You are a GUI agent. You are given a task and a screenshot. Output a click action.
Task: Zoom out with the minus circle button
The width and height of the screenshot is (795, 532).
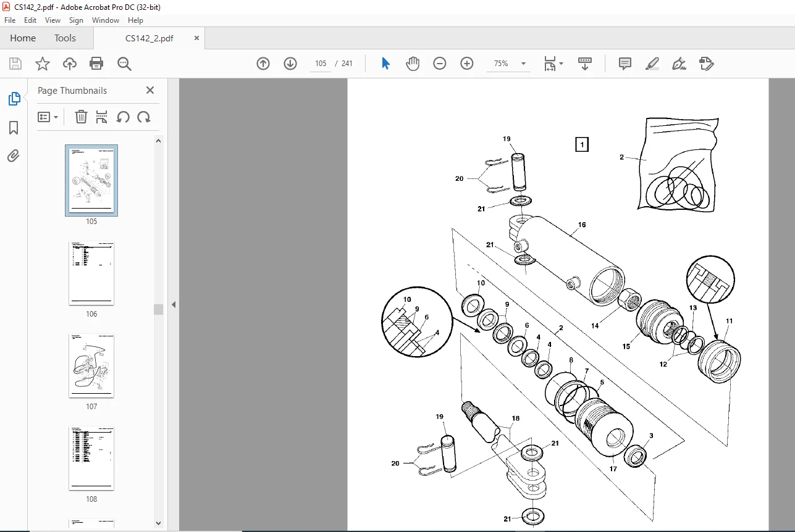[440, 64]
